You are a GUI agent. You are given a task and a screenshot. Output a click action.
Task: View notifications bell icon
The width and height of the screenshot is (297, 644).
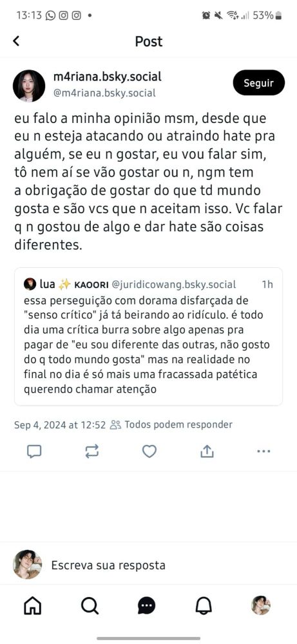(204, 606)
